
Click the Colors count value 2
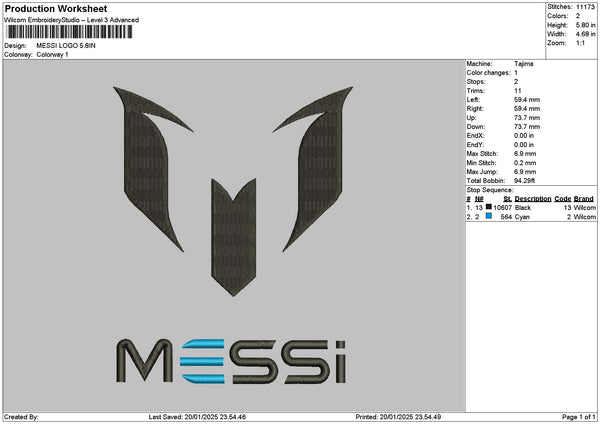pos(578,16)
